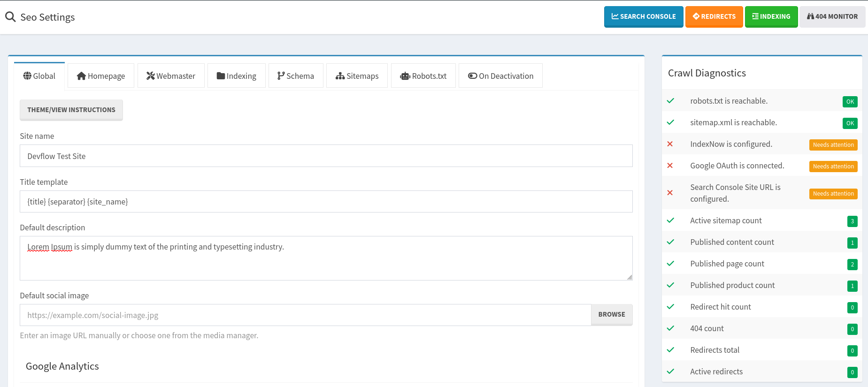The width and height of the screenshot is (868, 387).
Task: Select the Global tab
Action: pyautogui.click(x=39, y=76)
